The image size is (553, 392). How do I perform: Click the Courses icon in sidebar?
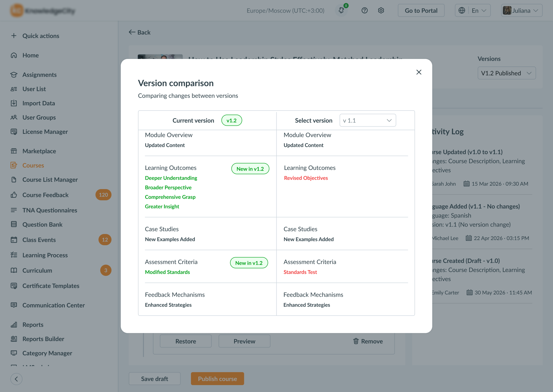click(14, 165)
